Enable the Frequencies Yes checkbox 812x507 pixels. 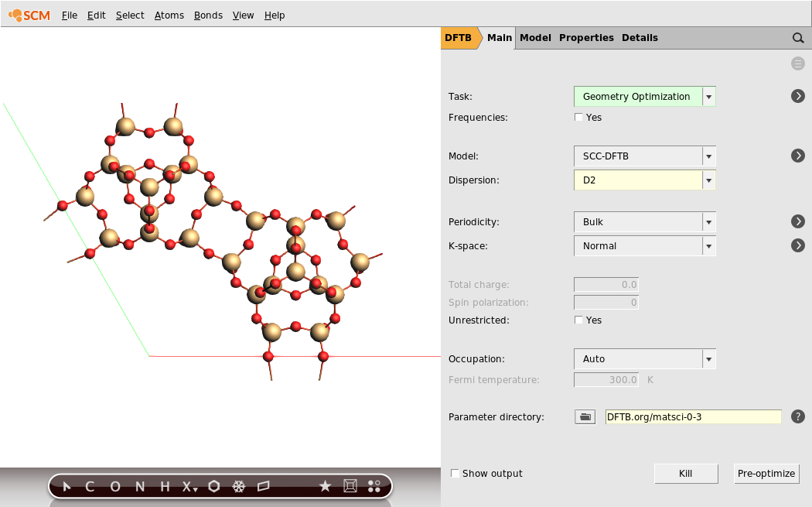[578, 117]
